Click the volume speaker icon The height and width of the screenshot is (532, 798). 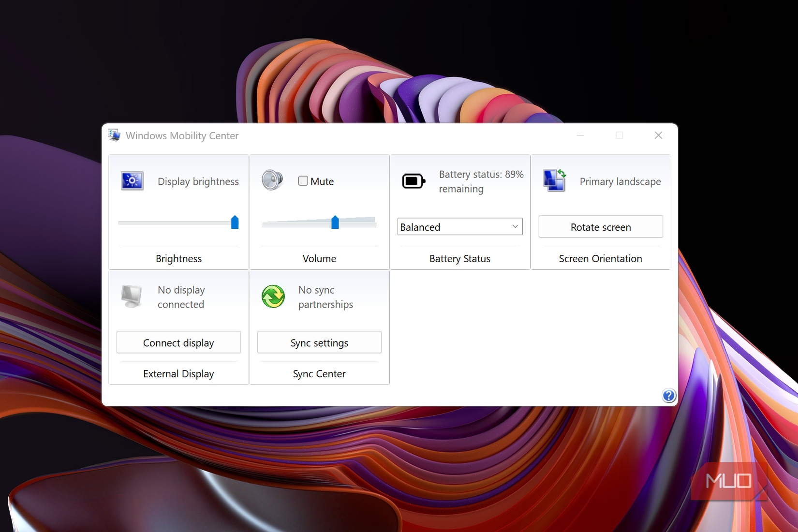pos(272,180)
